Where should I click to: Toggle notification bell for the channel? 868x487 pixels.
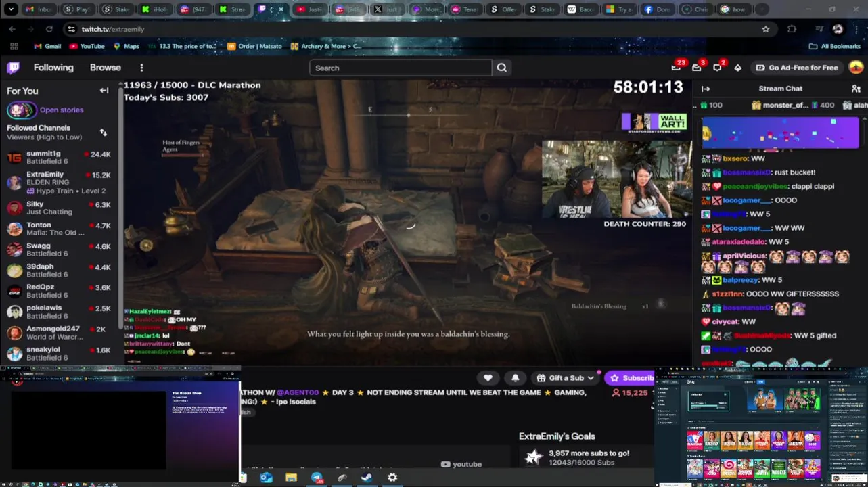515,378
